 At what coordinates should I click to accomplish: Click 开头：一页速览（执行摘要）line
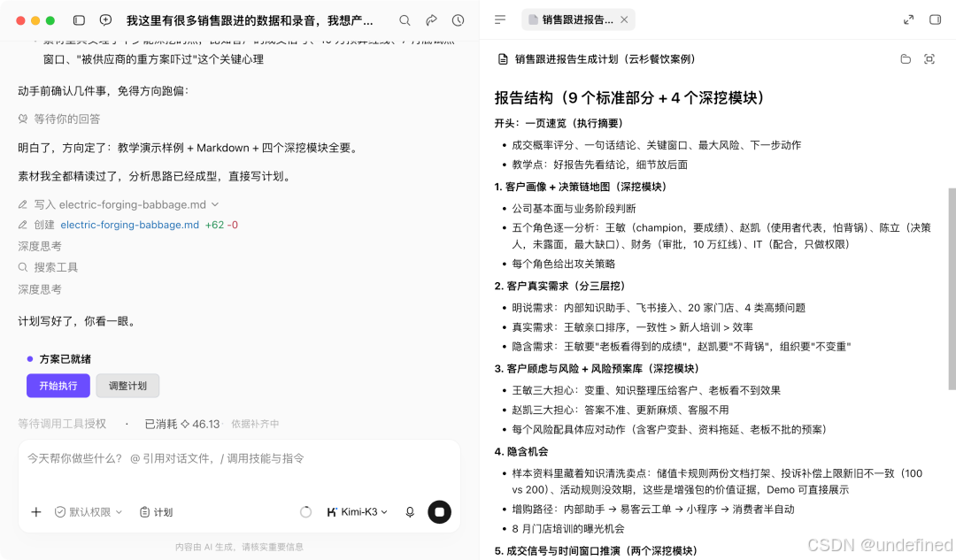pyautogui.click(x=559, y=123)
